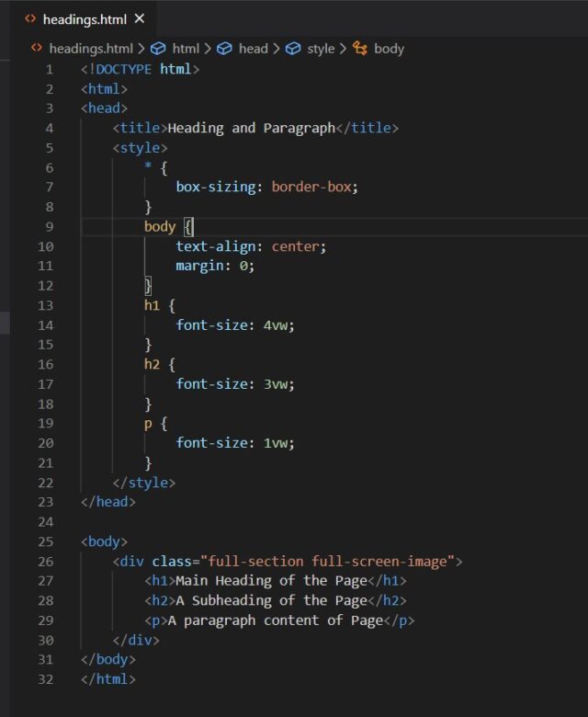This screenshot has width=588, height=717.
Task: Click line number 26 in the gutter
Action: [x=46, y=561]
